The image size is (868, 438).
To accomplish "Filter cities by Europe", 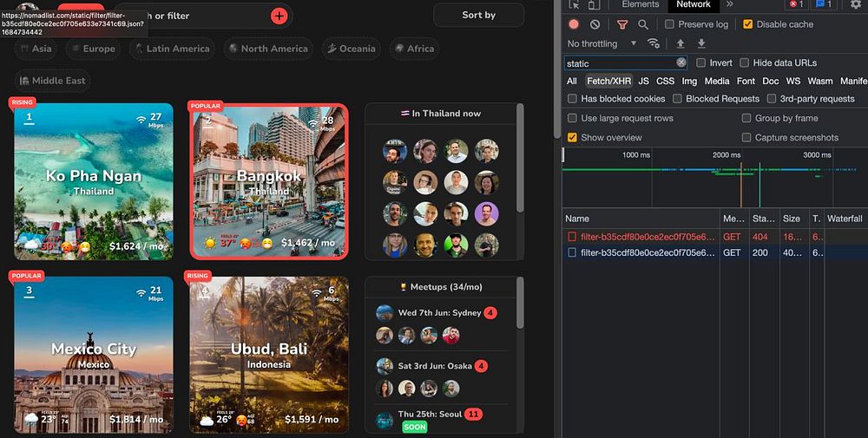I will (x=93, y=49).
